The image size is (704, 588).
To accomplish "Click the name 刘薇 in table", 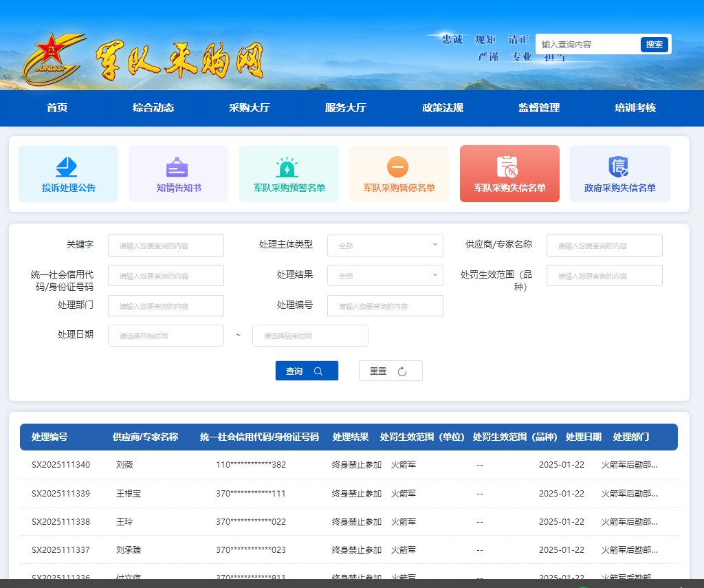I will 124,464.
